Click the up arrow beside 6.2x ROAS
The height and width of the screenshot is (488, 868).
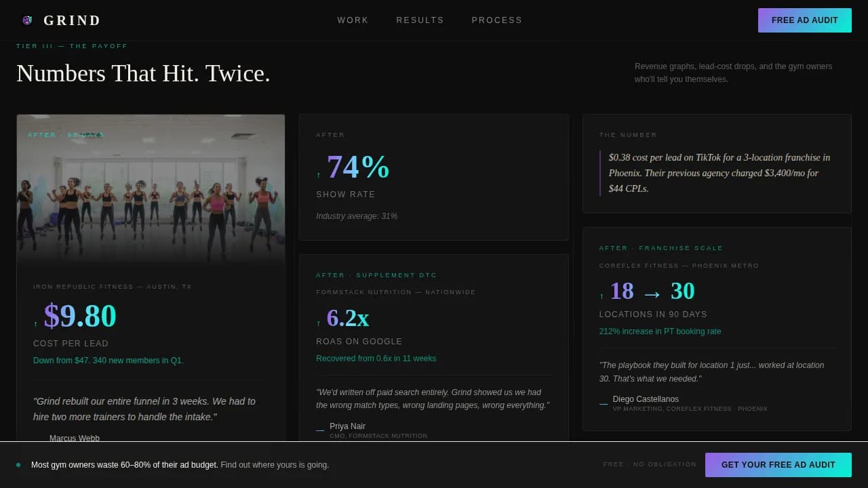point(318,321)
